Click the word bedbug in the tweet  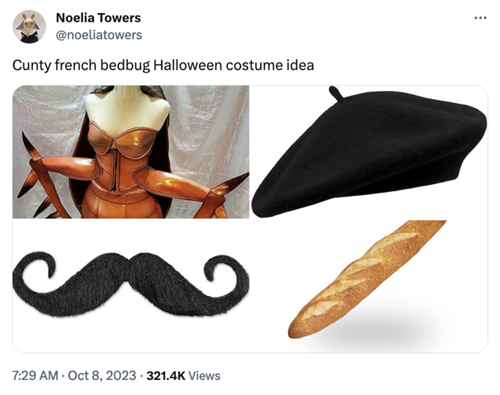125,66
